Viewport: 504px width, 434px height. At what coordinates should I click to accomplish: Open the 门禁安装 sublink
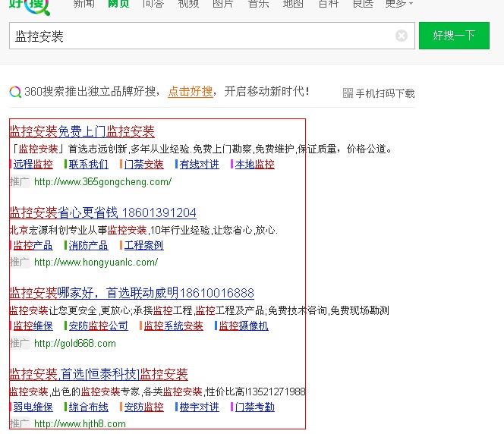coord(143,165)
